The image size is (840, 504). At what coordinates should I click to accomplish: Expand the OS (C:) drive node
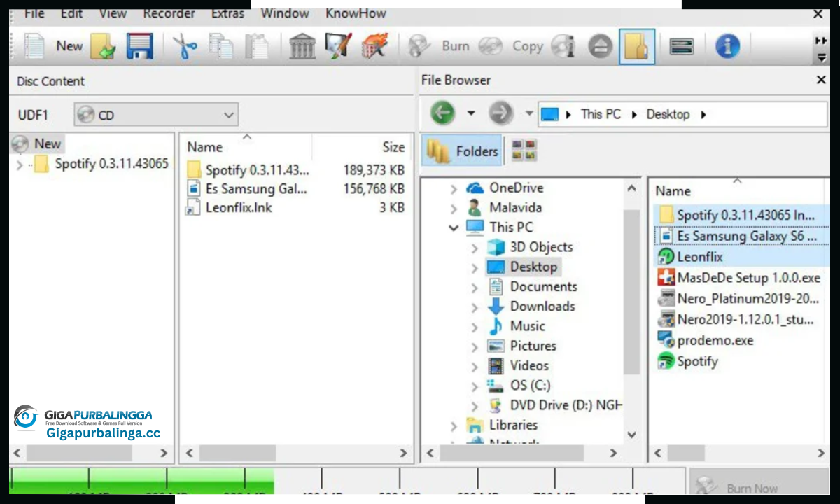coord(475,386)
